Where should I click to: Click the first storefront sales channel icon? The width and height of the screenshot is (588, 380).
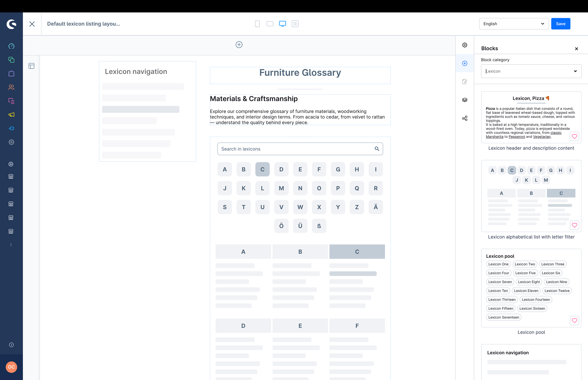point(11,177)
